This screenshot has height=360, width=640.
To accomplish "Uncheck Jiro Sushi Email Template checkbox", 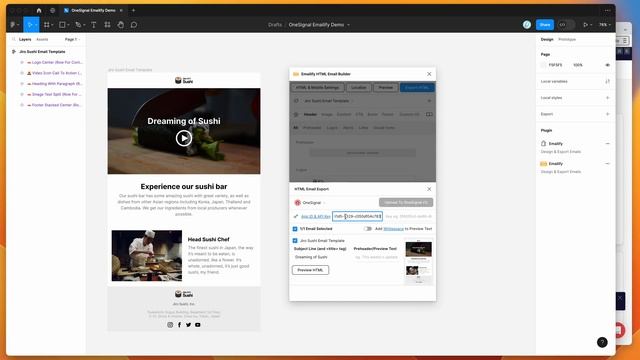I will 295,241.
